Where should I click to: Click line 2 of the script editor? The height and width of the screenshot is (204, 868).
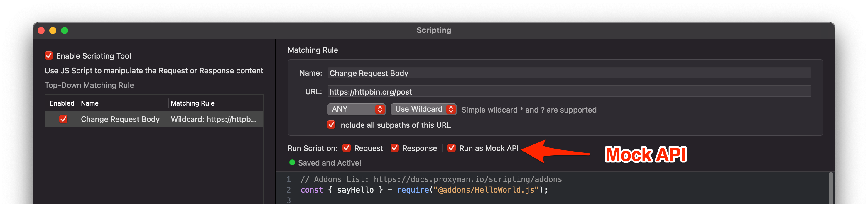tap(424, 190)
